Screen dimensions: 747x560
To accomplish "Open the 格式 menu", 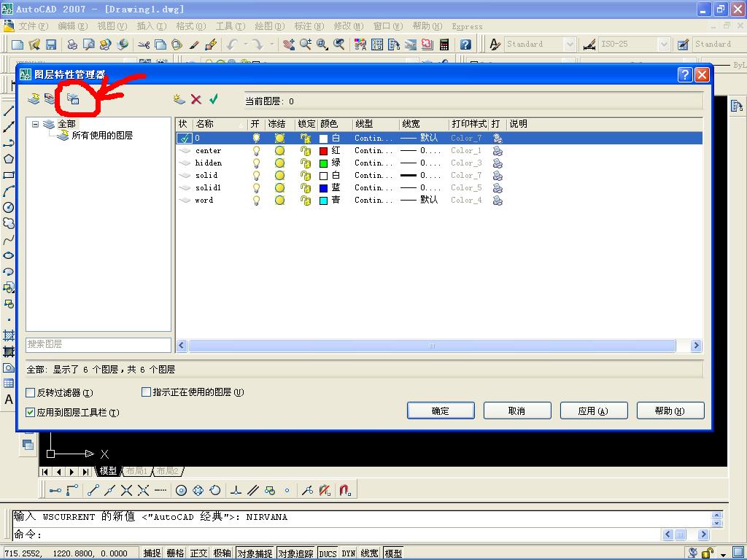I will tap(190, 26).
